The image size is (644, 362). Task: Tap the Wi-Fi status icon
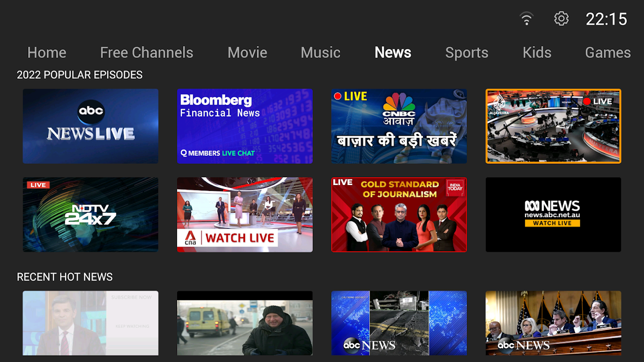coord(526,19)
